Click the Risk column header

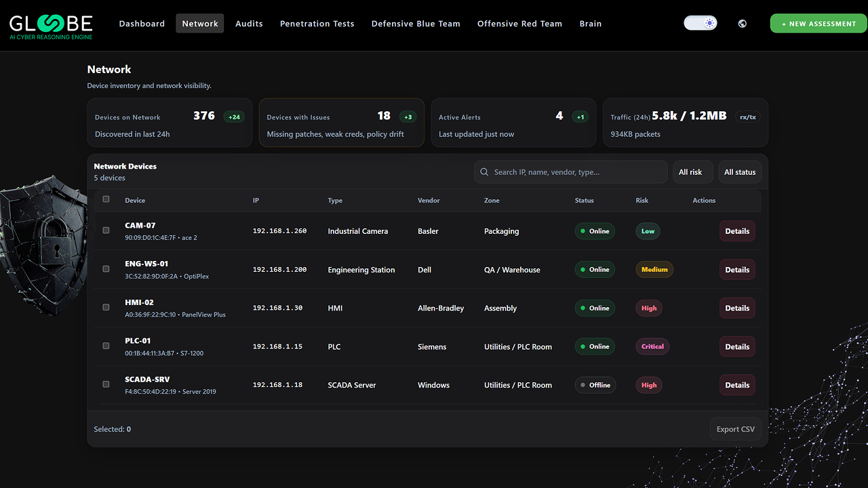coord(642,201)
